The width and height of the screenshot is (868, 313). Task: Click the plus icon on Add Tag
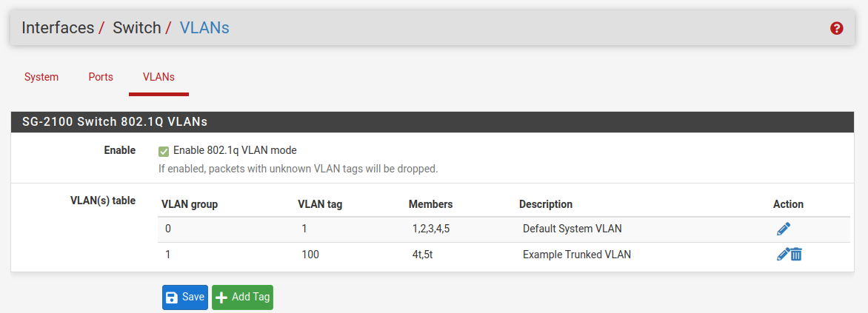tap(221, 297)
